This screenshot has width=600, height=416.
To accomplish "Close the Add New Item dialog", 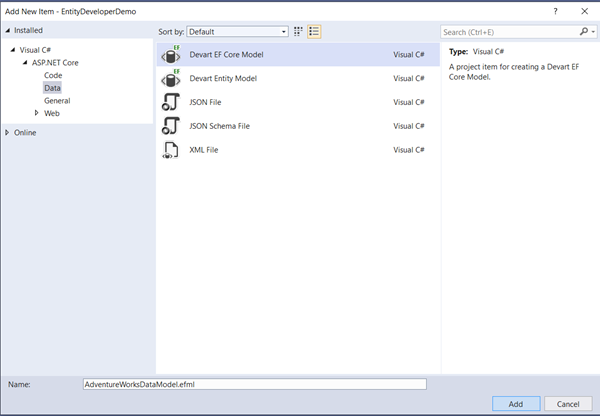I will (x=585, y=11).
